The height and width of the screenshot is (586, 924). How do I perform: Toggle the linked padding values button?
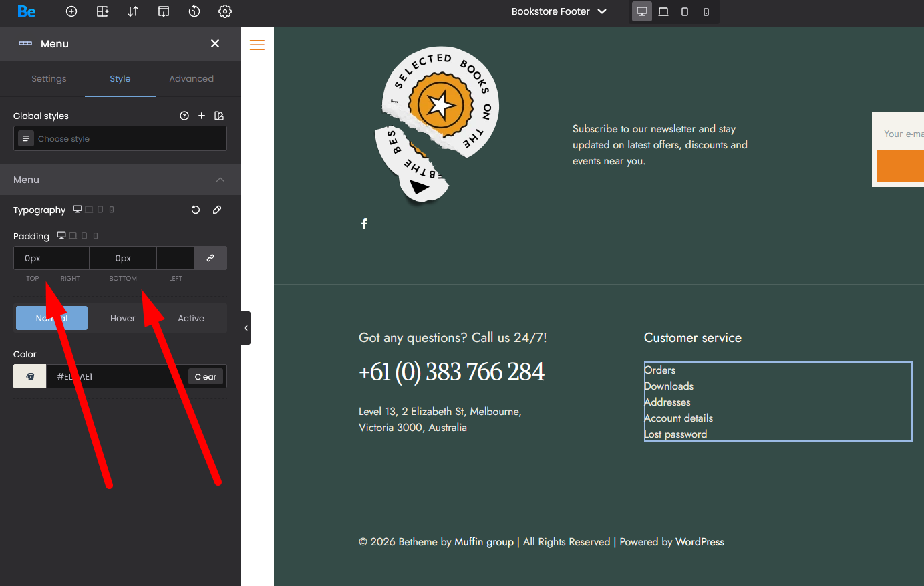tap(210, 258)
